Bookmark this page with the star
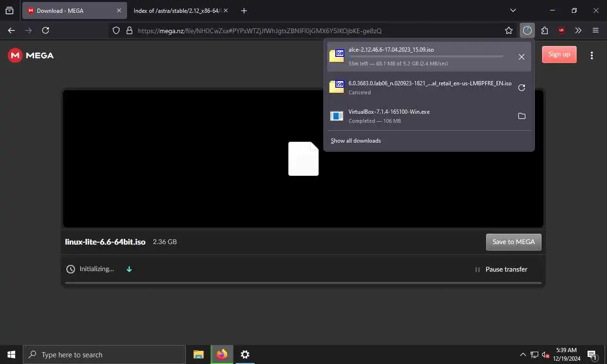Image resolution: width=607 pixels, height=364 pixels. point(509,30)
